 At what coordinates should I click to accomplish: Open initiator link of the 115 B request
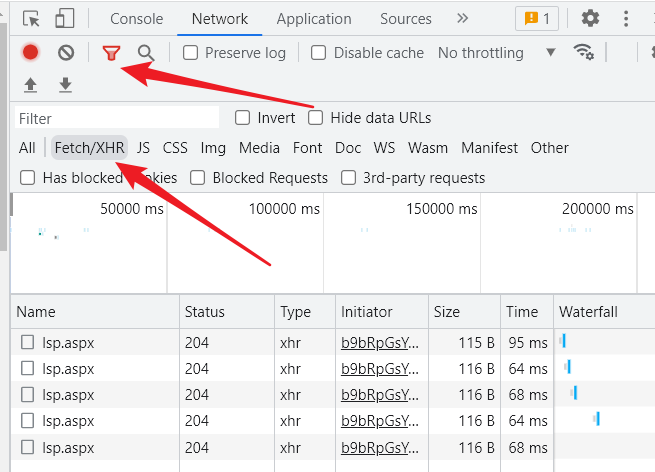(x=379, y=343)
